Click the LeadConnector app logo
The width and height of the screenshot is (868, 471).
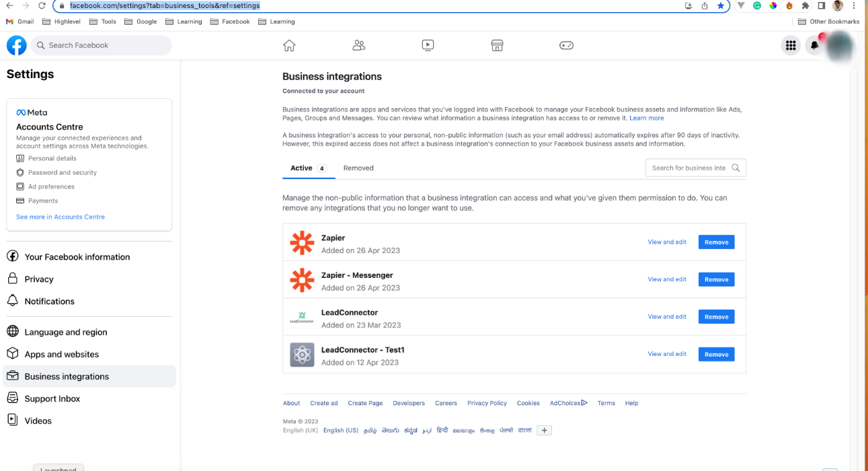coord(302,317)
